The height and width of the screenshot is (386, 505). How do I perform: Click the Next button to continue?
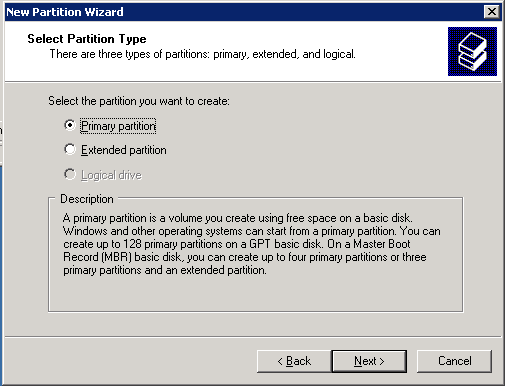(x=369, y=361)
